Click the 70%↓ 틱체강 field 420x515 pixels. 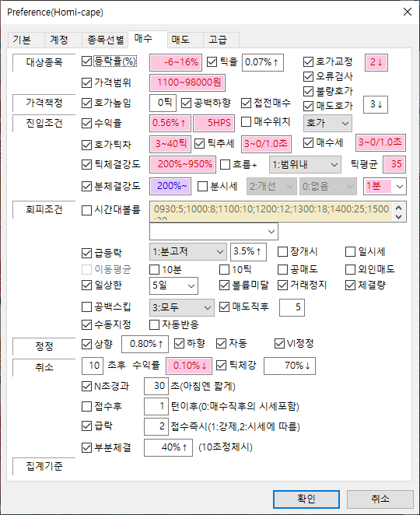pyautogui.click(x=289, y=366)
